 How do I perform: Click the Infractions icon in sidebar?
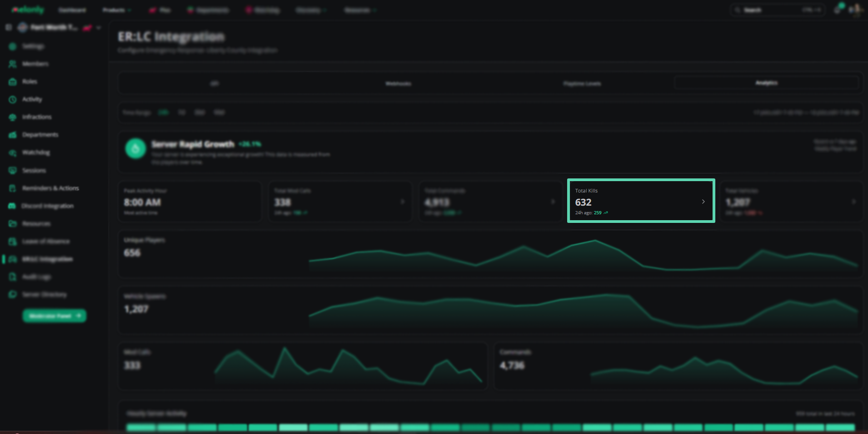(13, 117)
